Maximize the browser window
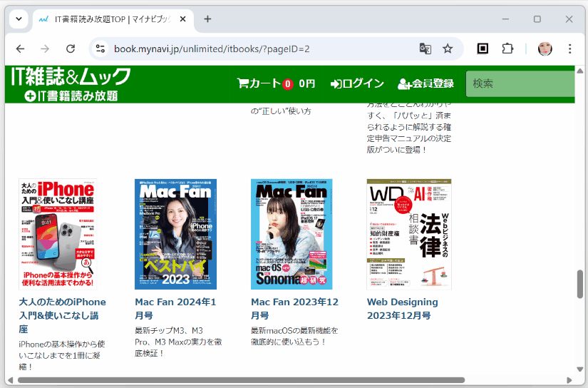The width and height of the screenshot is (588, 388). pos(537,19)
